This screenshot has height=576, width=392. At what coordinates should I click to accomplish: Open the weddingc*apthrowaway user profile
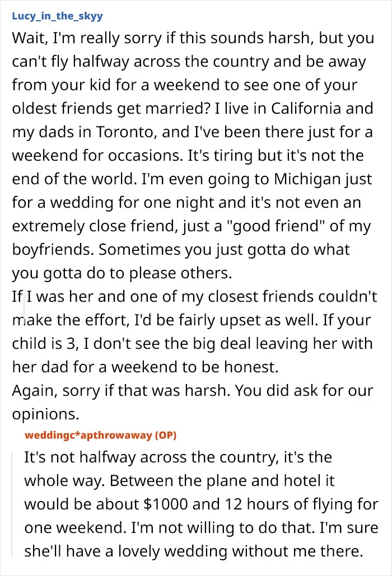[x=88, y=435]
